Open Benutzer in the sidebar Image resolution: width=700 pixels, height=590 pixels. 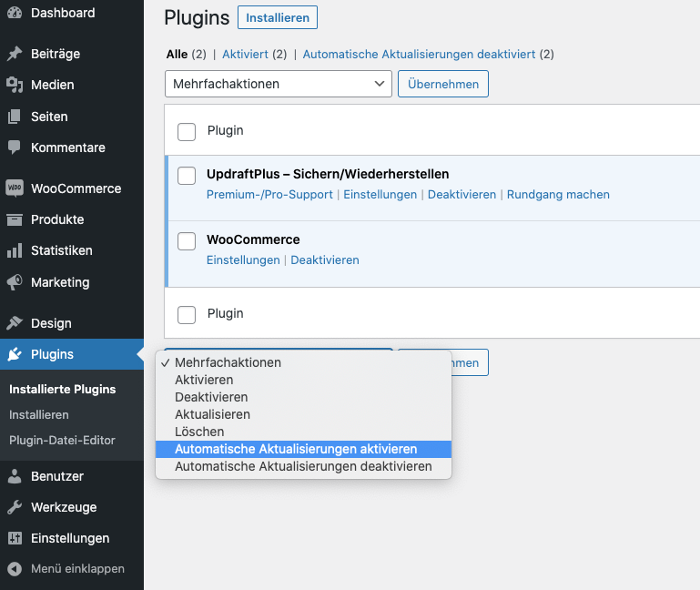[72, 476]
